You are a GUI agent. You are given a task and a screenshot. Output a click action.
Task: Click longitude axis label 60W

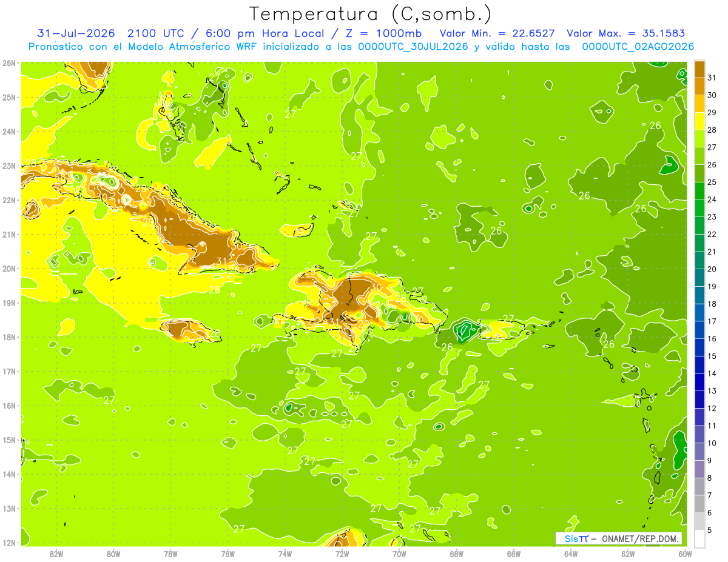686,554
